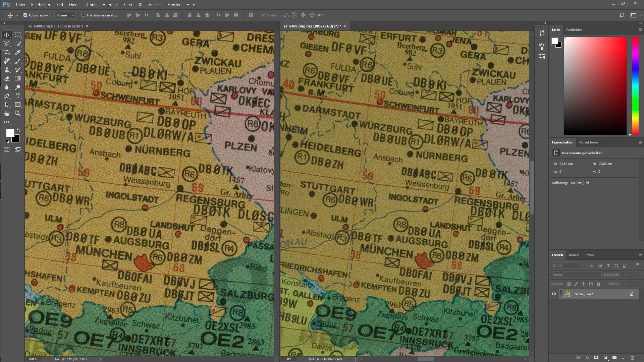Screen dimensions: 644x362
Task: Select the Move tool in the toolbox
Action: 7,35
